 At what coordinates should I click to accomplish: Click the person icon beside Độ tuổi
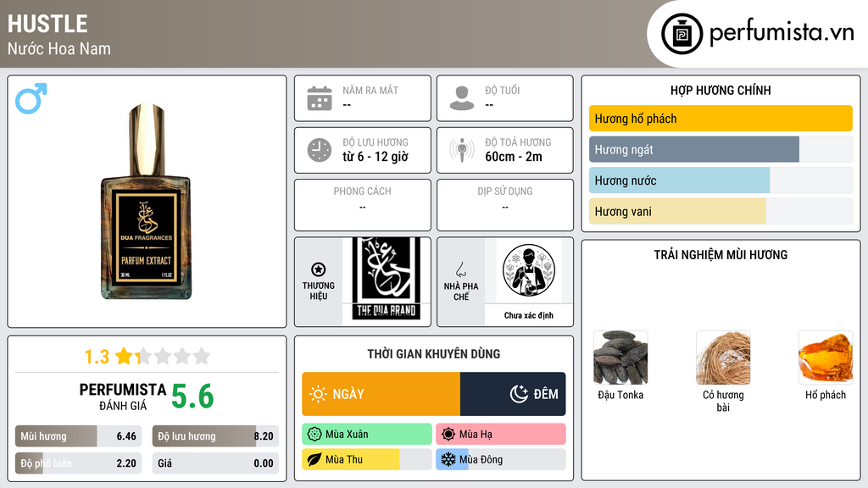click(462, 98)
